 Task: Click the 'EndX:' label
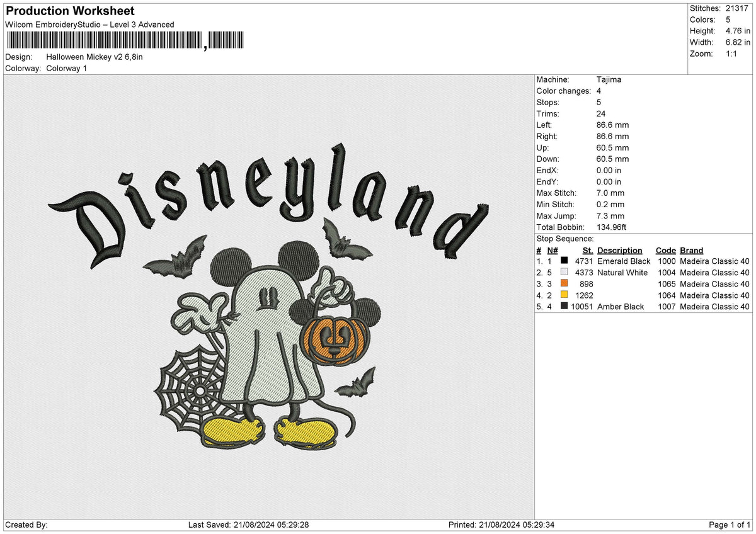tap(547, 171)
